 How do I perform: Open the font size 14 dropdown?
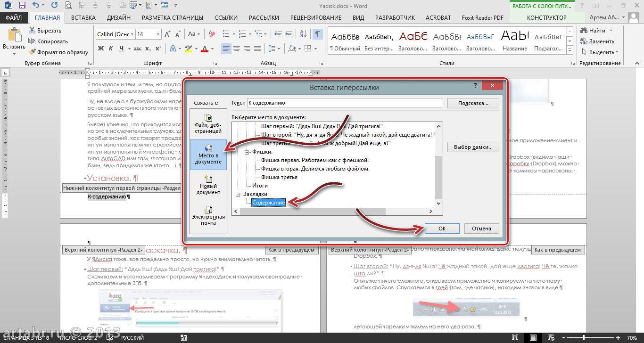point(158,34)
